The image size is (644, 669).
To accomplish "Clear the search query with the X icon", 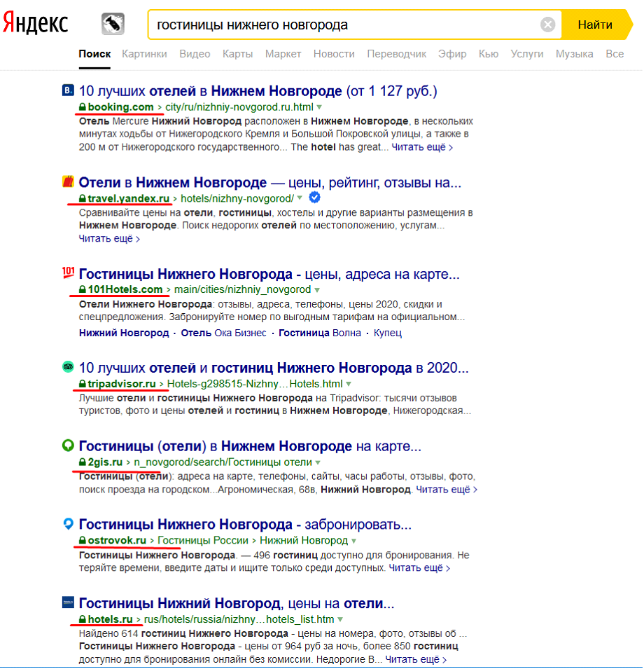I will pyautogui.click(x=547, y=25).
